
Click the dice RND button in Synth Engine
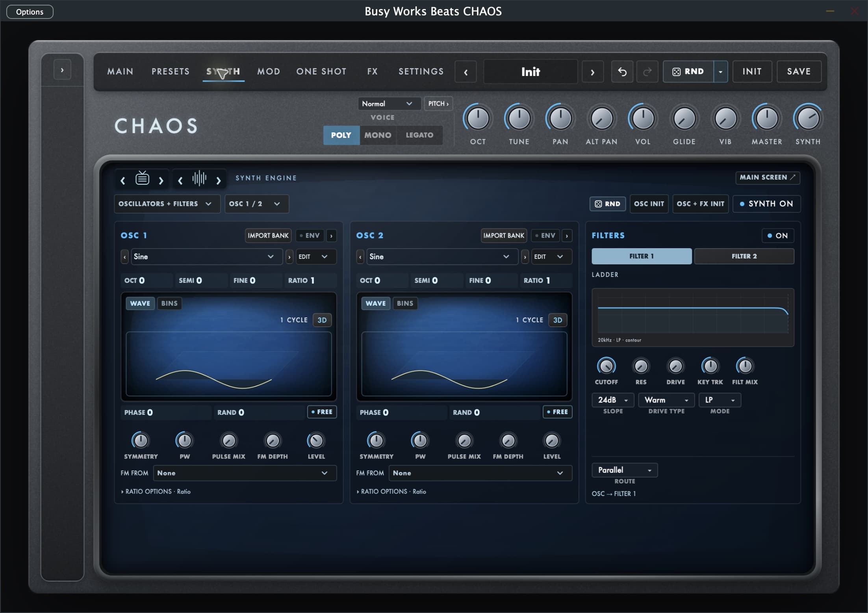pos(607,204)
